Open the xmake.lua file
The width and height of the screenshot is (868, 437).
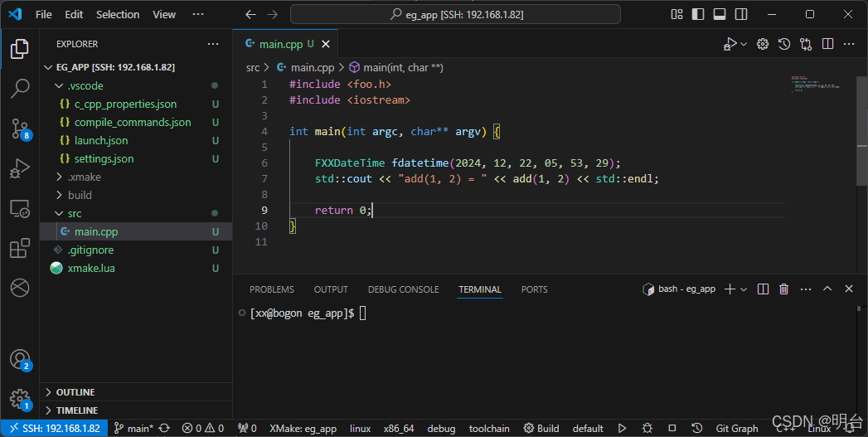(136, 268)
